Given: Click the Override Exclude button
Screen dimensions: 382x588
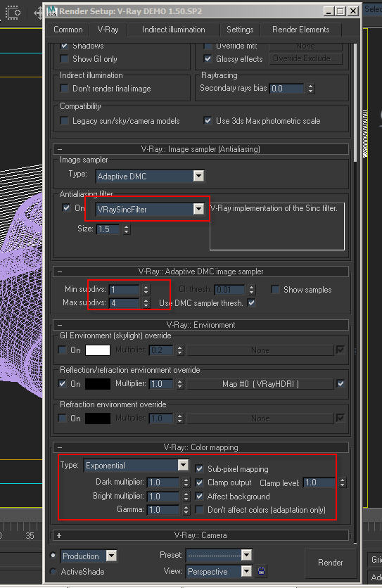Looking at the screenshot, I should click(305, 58).
